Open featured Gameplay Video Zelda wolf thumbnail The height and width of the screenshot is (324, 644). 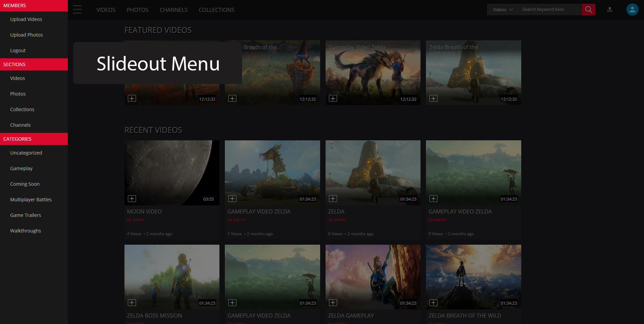373,73
